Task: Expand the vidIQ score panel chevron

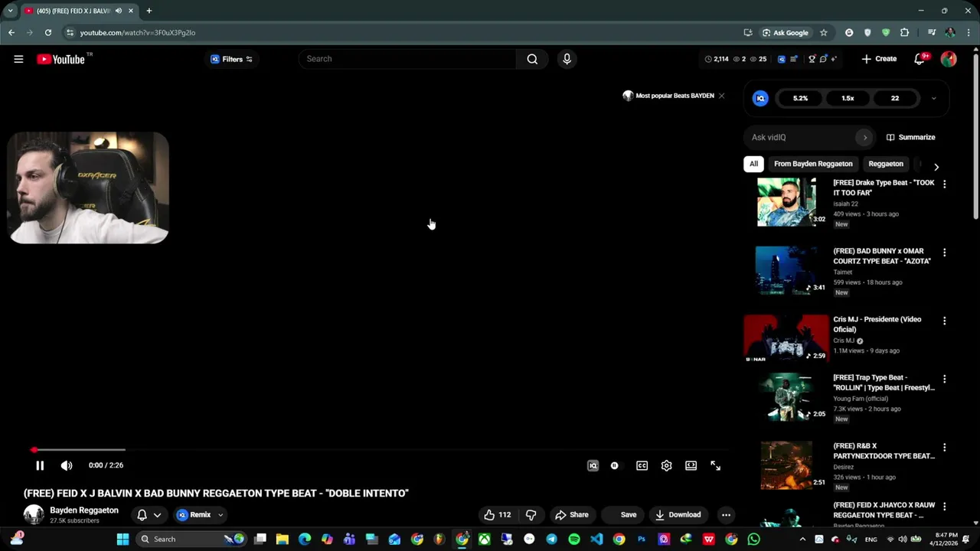Action: [933, 98]
